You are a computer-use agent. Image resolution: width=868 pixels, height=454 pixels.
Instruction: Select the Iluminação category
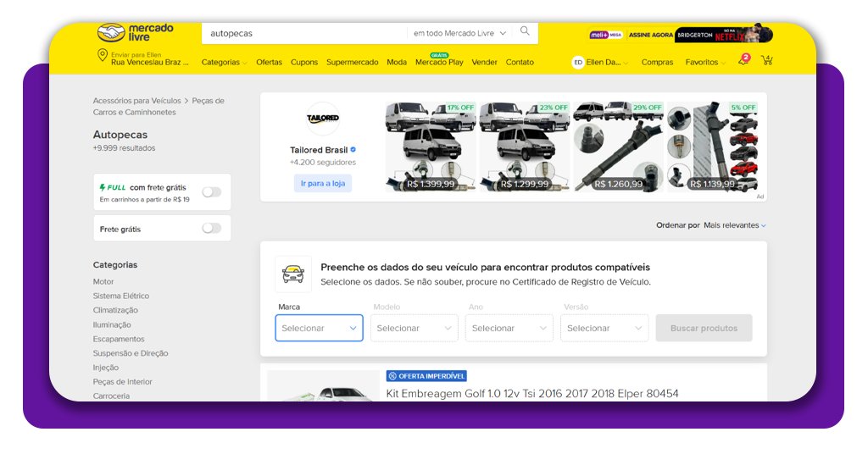[x=112, y=324]
